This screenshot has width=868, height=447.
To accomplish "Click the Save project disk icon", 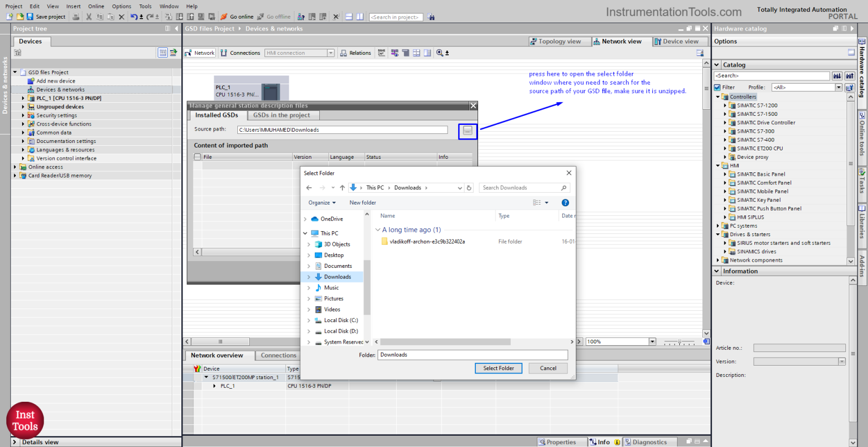I will [30, 17].
